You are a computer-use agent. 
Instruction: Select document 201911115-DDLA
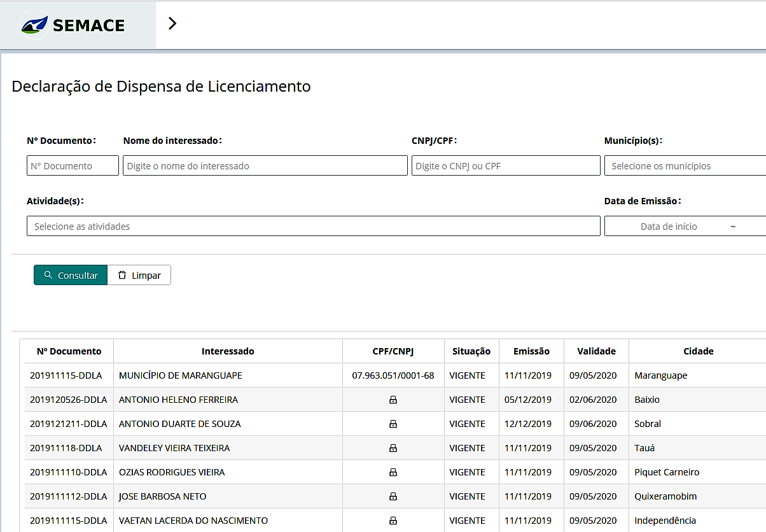[66, 375]
